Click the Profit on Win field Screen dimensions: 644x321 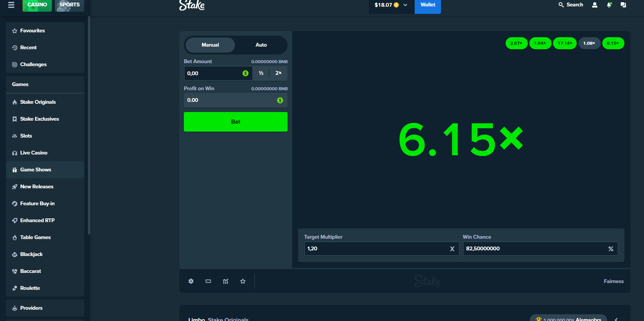[236, 100]
